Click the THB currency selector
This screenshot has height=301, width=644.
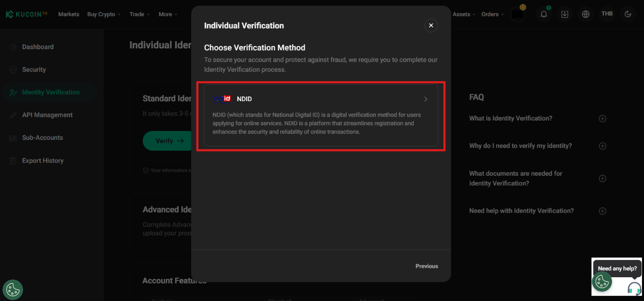tap(607, 14)
